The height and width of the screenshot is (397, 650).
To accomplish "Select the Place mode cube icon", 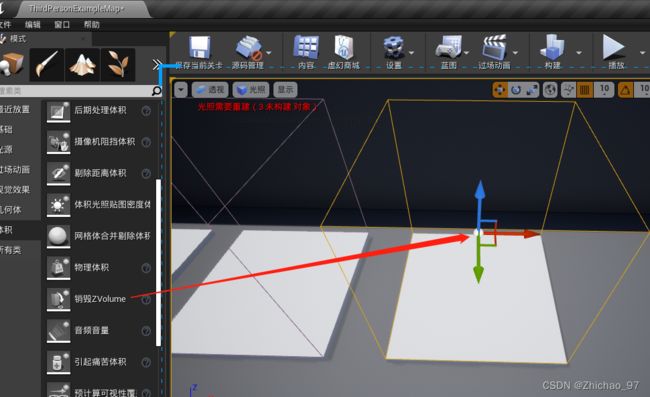I will pyautogui.click(x=12, y=64).
